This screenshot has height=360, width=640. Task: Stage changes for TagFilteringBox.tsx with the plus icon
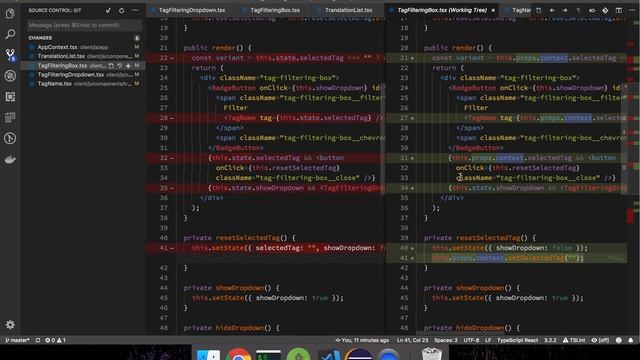click(128, 66)
